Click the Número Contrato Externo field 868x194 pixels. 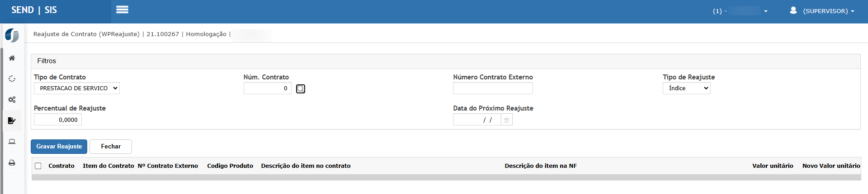493,88
